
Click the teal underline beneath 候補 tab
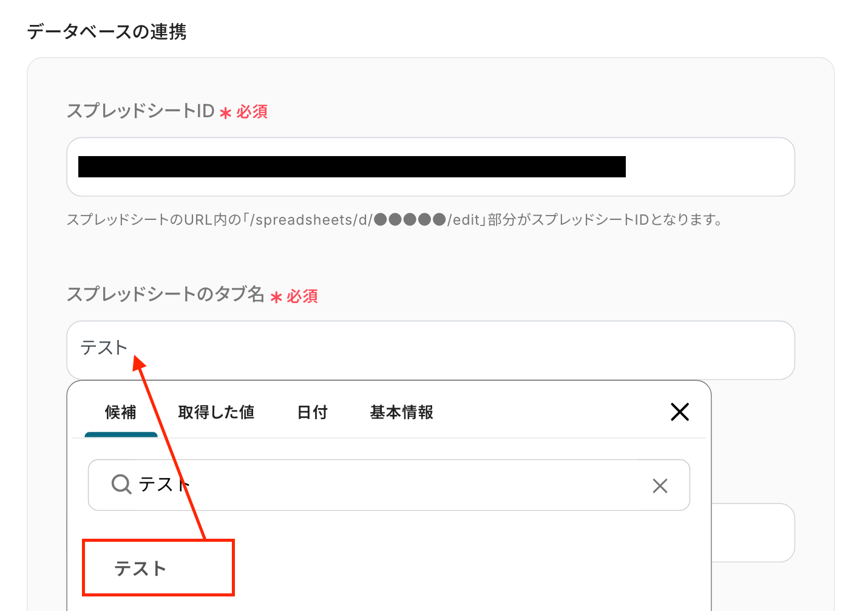click(121, 435)
